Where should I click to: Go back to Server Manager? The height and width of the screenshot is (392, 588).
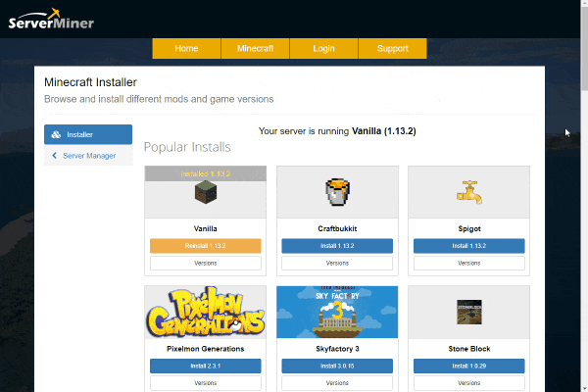coord(88,155)
